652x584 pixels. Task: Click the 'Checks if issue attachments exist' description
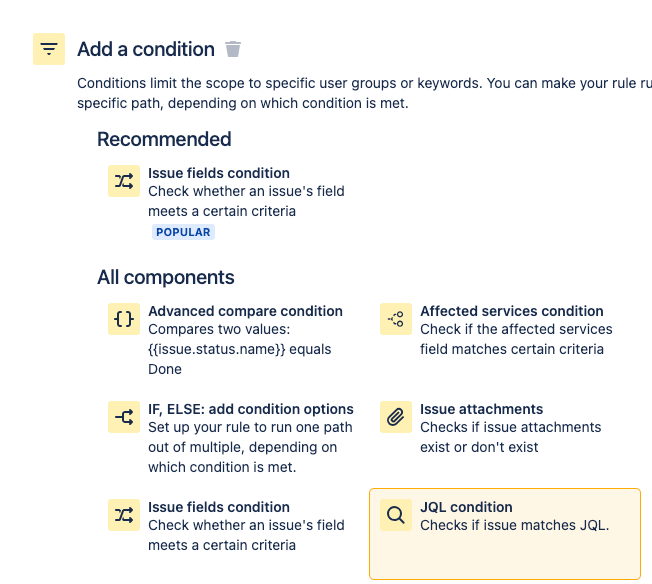click(511, 437)
